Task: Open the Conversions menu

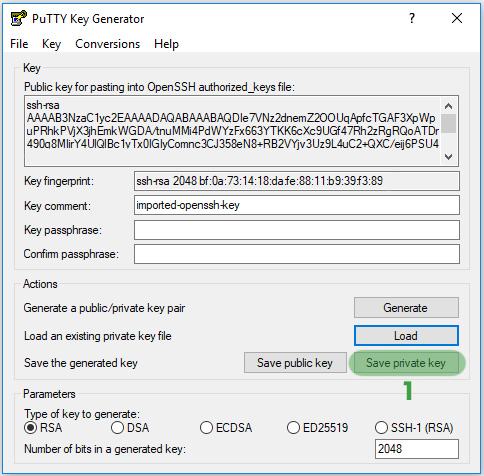Action: tap(107, 44)
